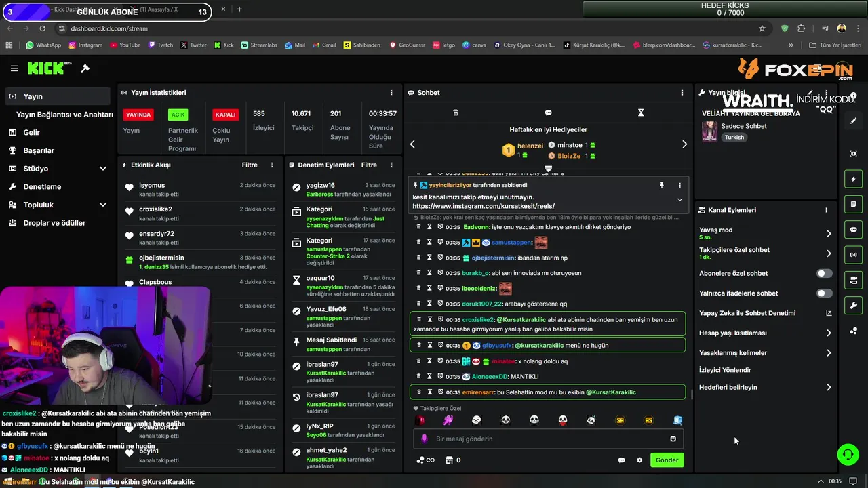Click chat bubble icon left of gear
The width and height of the screenshot is (868, 488).
[621, 460]
